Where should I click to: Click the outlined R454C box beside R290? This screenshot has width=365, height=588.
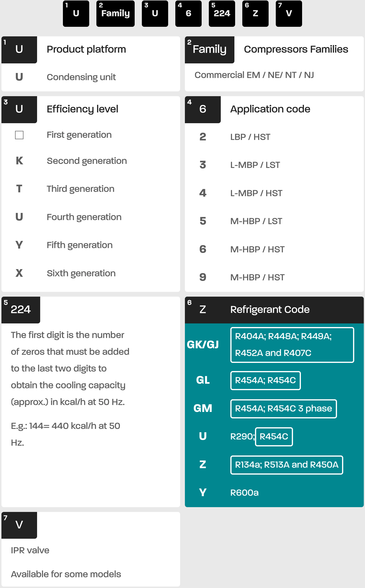click(x=274, y=436)
